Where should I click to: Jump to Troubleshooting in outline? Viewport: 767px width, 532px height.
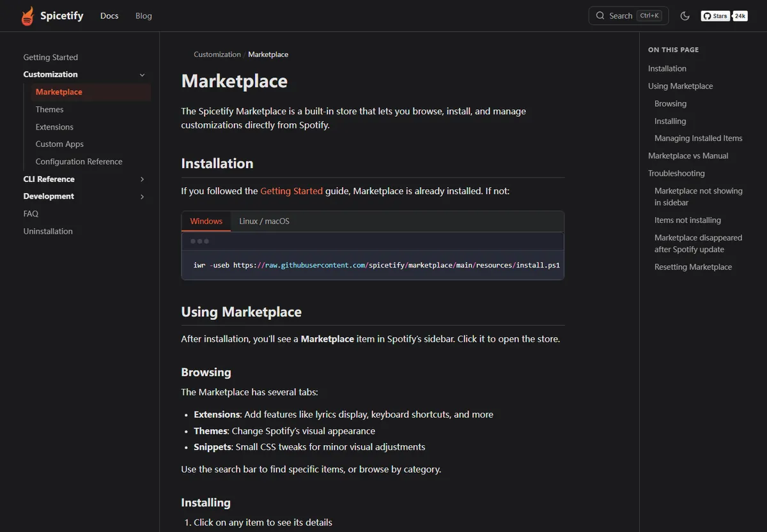(676, 174)
